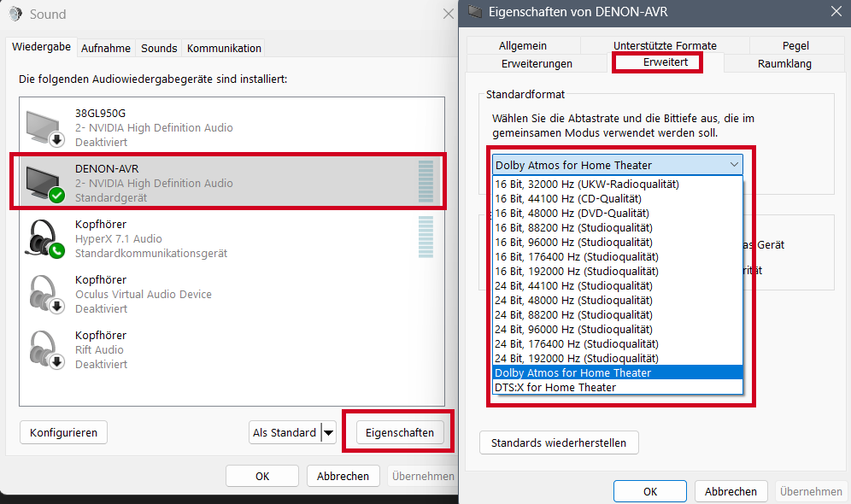Screen dimensions: 851x504
Task: Open the Pegel tab
Action: 795,46
